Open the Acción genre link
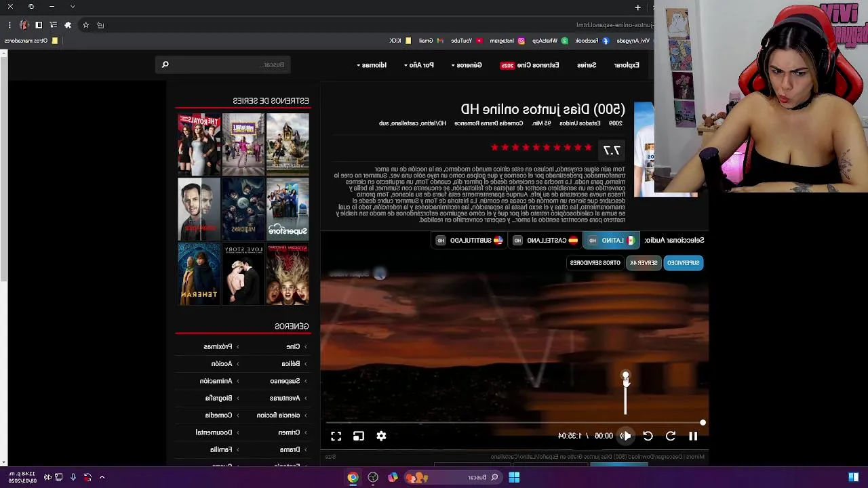 pyautogui.click(x=221, y=363)
